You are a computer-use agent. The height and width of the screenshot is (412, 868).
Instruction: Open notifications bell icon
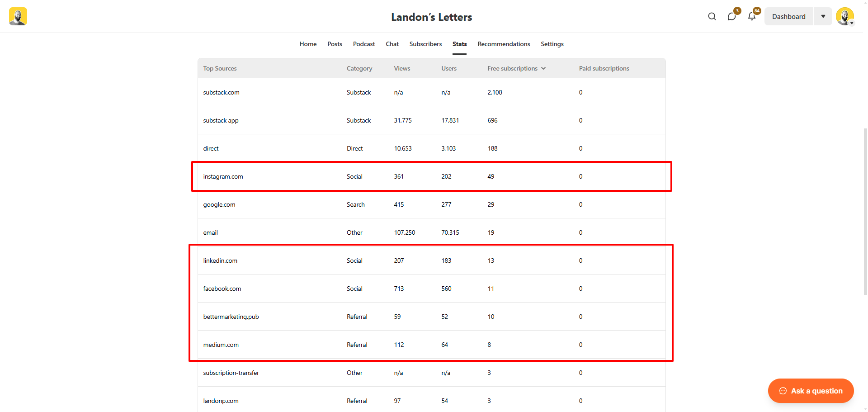pos(752,16)
